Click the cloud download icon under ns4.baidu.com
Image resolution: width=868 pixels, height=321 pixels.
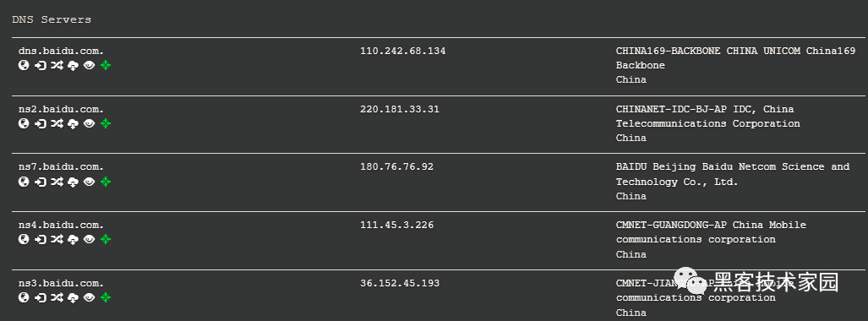[73, 239]
